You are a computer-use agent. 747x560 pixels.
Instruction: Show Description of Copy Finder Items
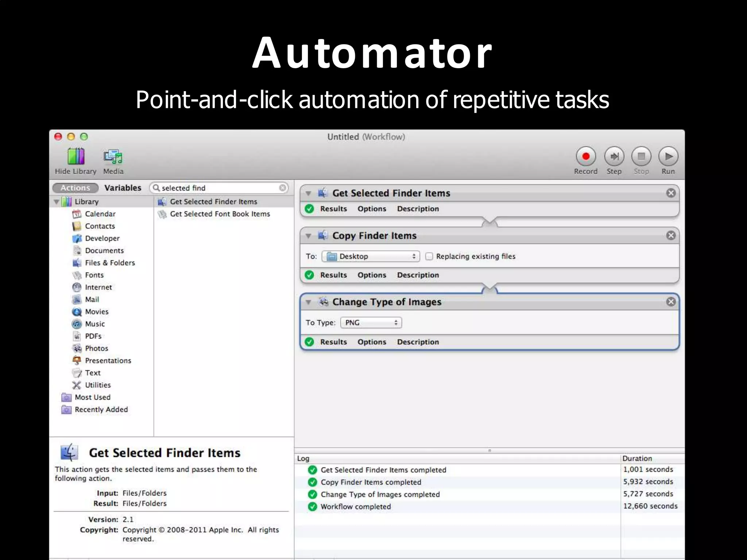click(418, 275)
